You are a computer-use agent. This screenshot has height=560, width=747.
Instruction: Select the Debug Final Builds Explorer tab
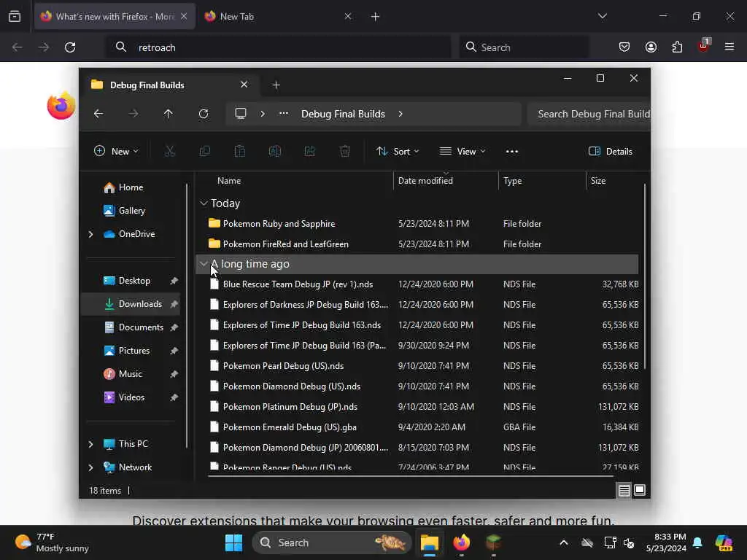point(170,85)
